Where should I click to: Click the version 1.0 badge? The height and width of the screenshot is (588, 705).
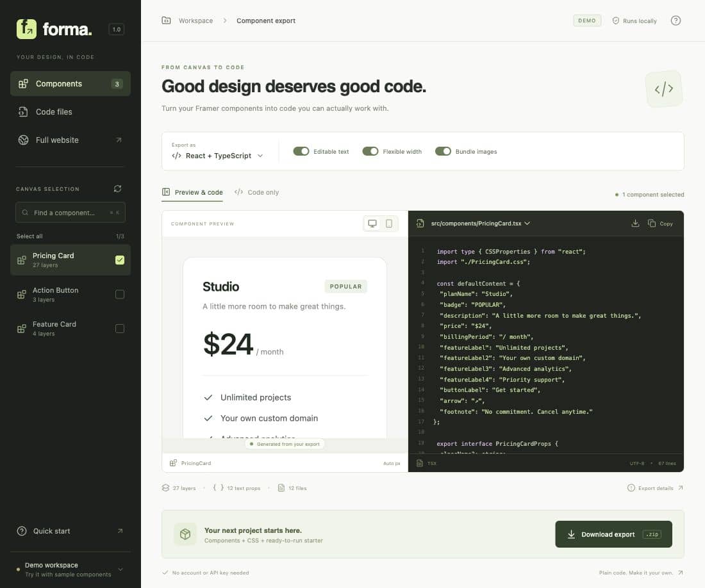click(117, 29)
